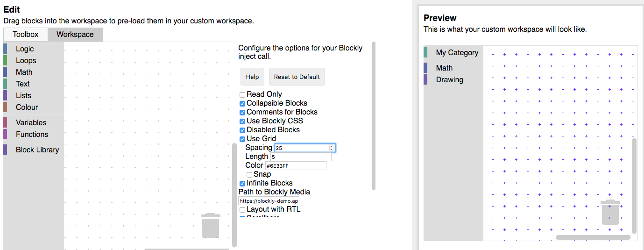This screenshot has height=250, width=644.
Task: Click the Spacing stepper arrows
Action: [332, 148]
